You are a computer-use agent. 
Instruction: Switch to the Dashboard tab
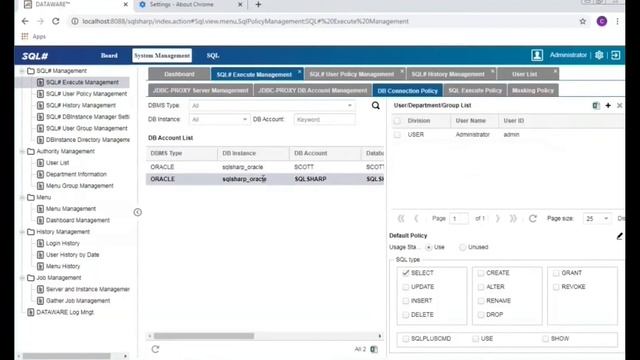(179, 74)
